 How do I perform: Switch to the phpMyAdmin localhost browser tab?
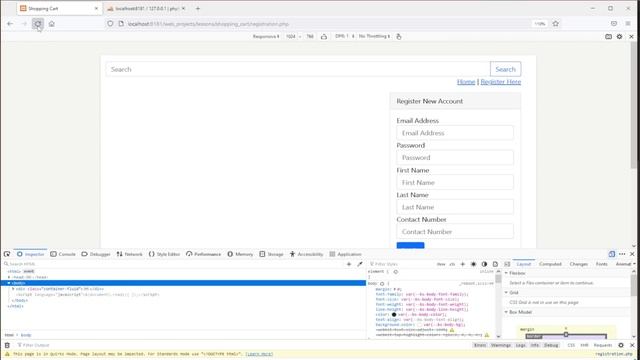(x=146, y=8)
